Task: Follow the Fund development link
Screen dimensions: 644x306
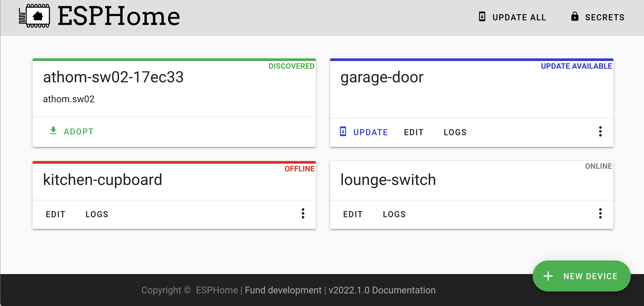Action: coord(283,290)
